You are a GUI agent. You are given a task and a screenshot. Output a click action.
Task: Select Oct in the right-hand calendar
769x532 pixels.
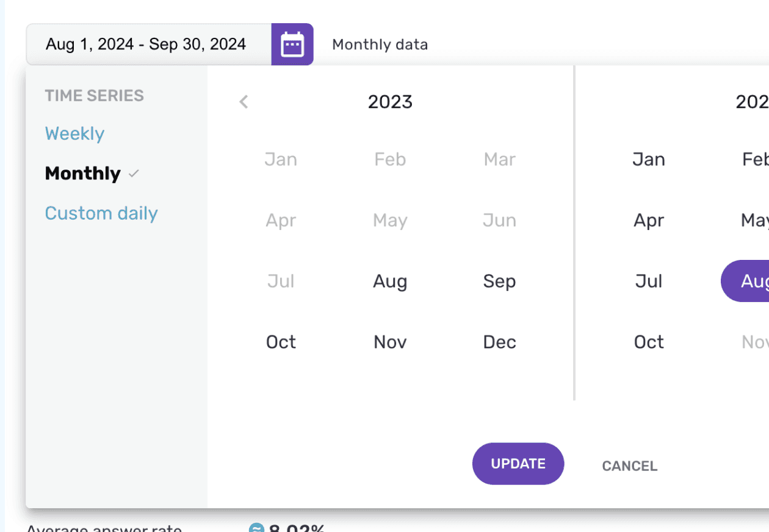click(x=649, y=342)
